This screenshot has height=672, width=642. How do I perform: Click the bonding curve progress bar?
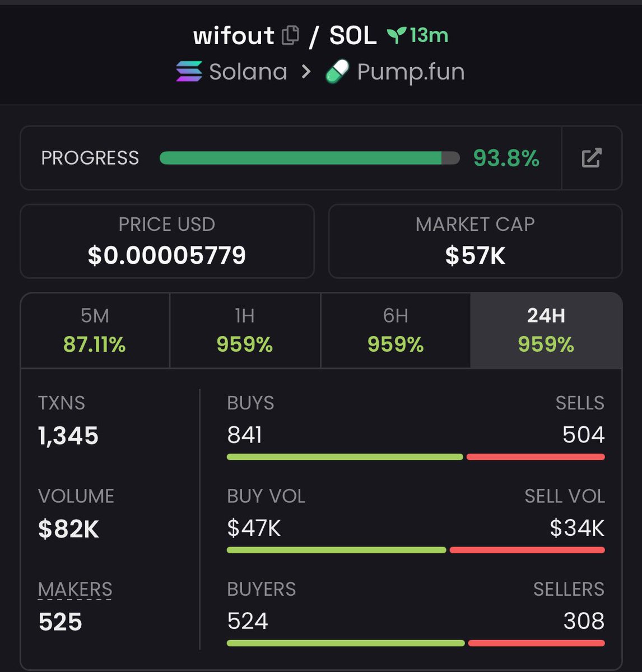(309, 158)
